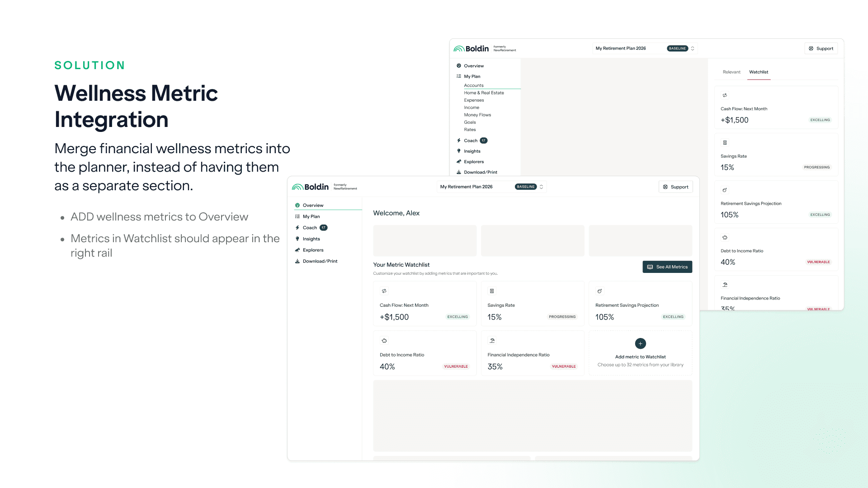
Task: Open Overview in the front sidebar
Action: pyautogui.click(x=313, y=205)
